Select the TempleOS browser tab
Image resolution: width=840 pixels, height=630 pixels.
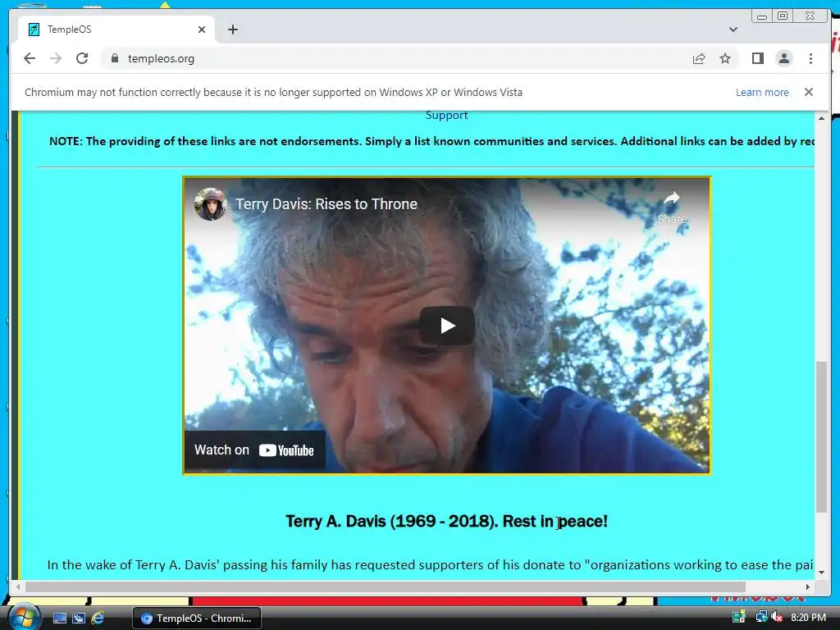[x=116, y=30]
